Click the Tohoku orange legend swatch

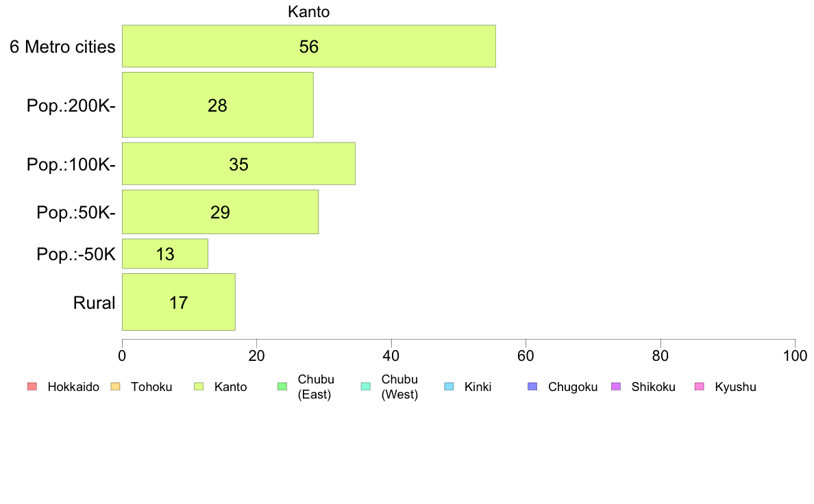click(115, 386)
